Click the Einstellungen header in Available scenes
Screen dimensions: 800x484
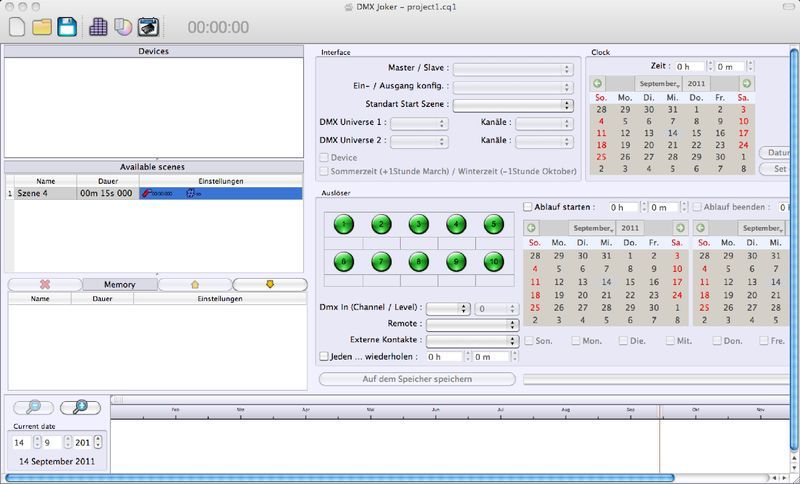point(220,181)
